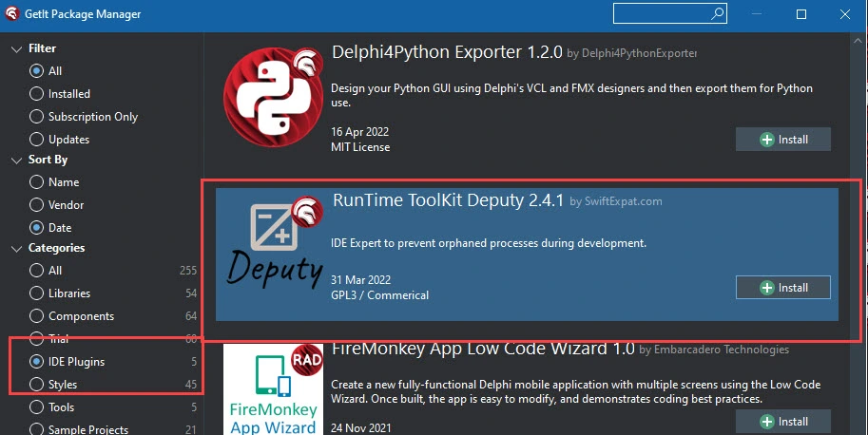Select the Styles category
The height and width of the screenshot is (435, 868).
point(37,385)
